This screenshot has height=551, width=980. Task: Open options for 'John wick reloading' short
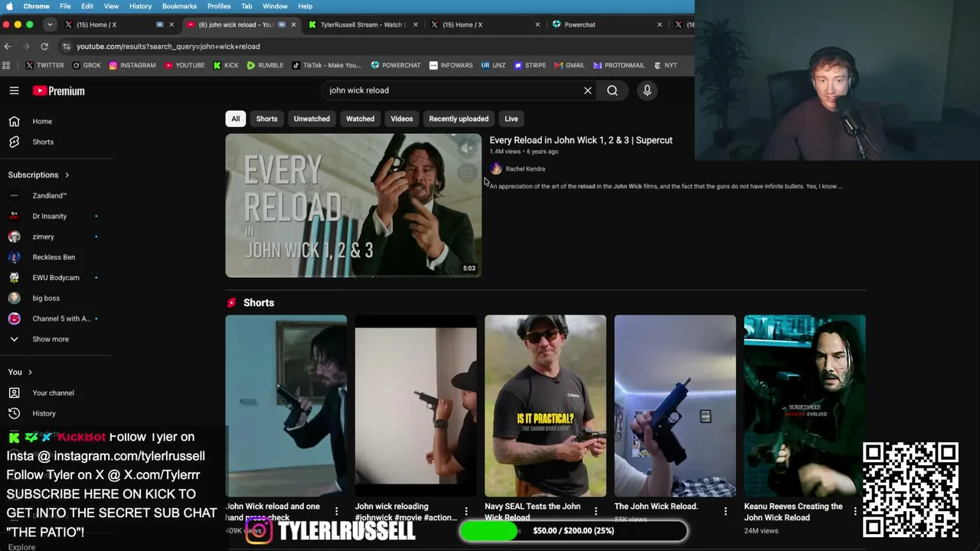click(x=466, y=511)
